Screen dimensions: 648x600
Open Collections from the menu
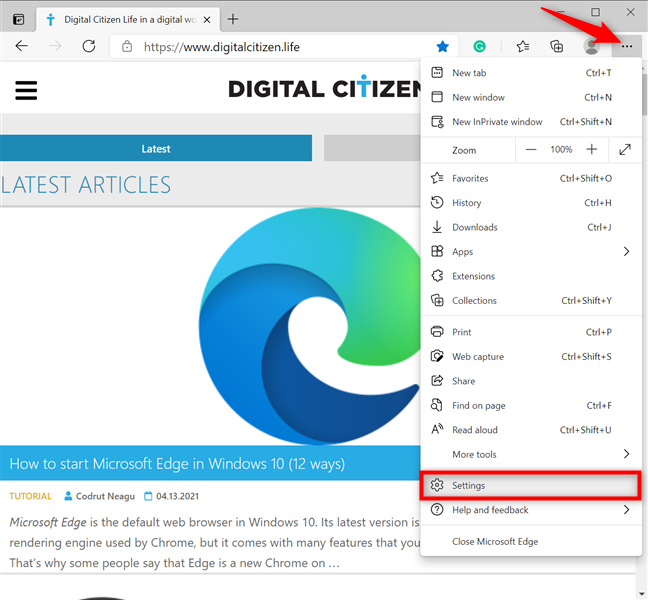(531, 300)
